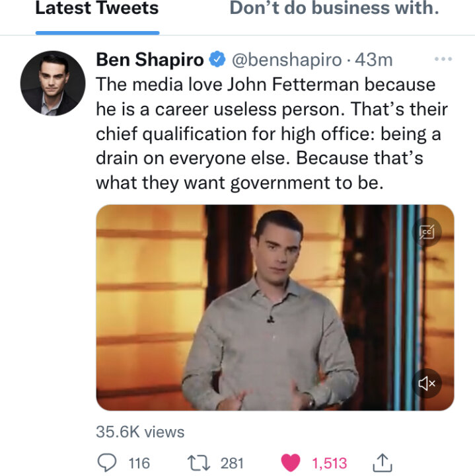This screenshot has height=476, width=475.
Task: Open the @benshapiro handle link
Action: tap(287, 59)
